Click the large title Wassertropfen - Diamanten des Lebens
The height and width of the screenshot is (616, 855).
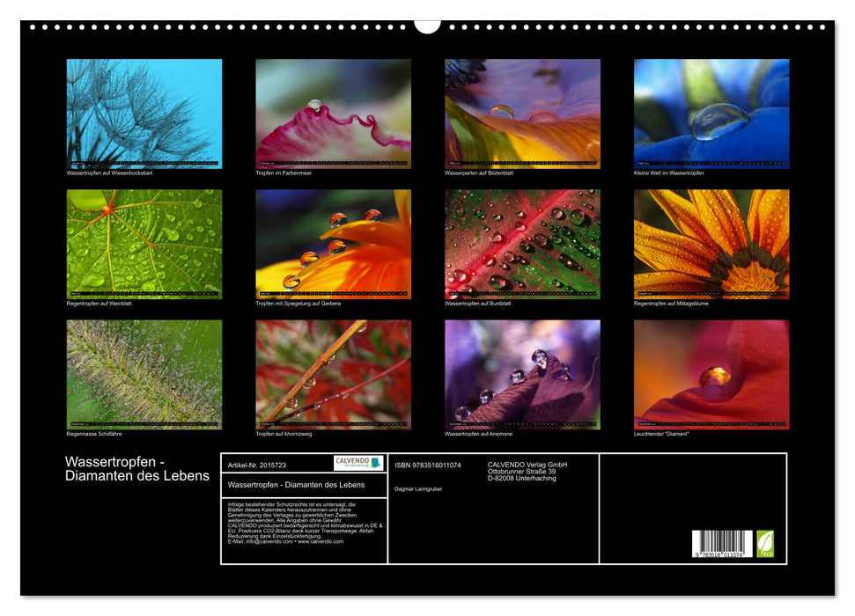click(x=137, y=469)
